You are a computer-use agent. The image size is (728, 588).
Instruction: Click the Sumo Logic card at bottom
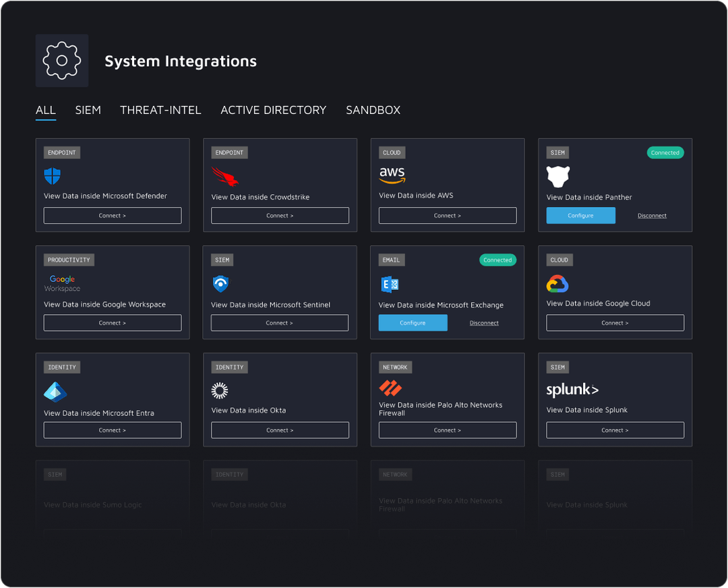click(112, 499)
